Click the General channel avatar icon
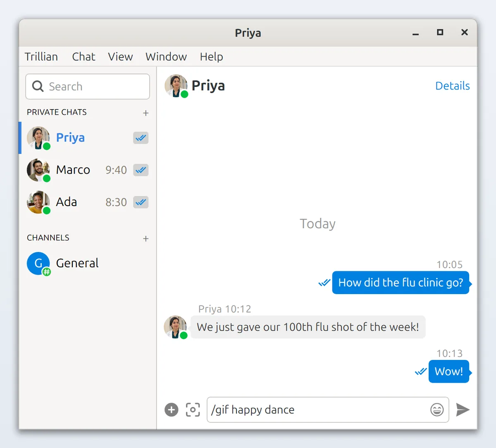 pyautogui.click(x=38, y=264)
